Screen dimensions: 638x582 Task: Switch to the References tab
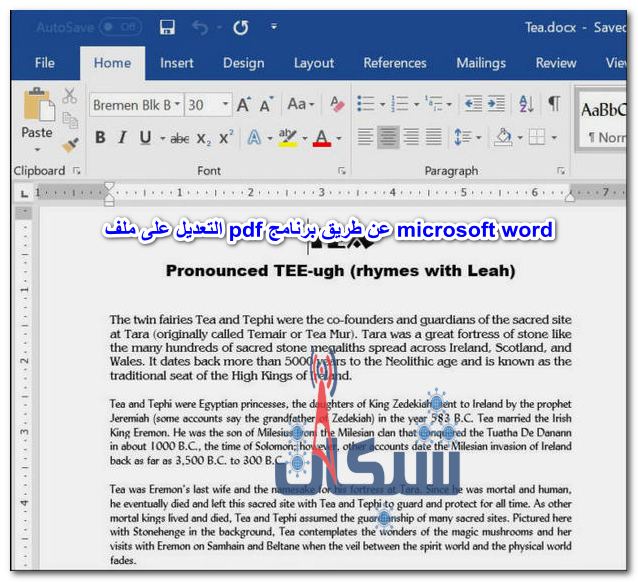click(x=394, y=63)
